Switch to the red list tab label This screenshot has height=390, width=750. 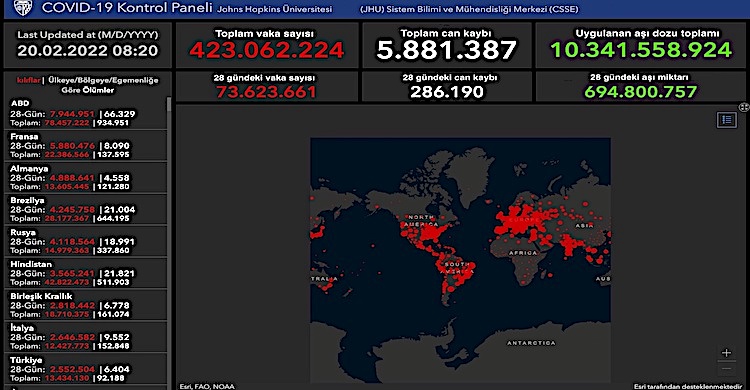[x=28, y=80]
